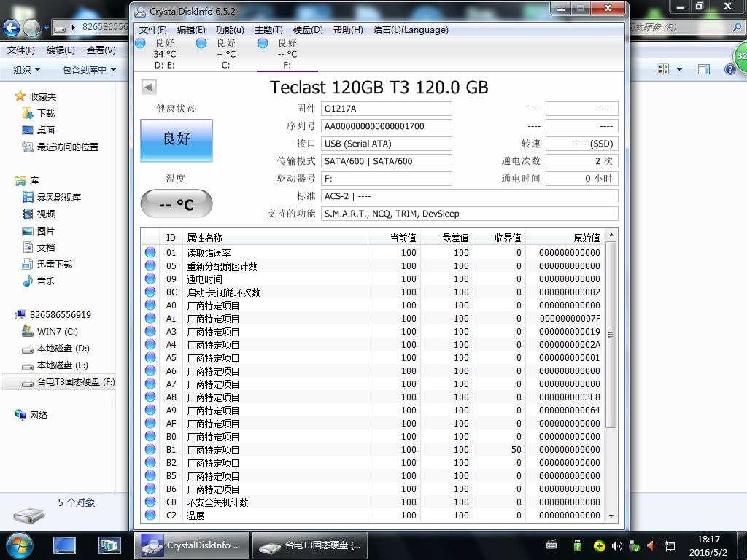
Task: Open the Windows Start menu orb
Action: (19, 544)
